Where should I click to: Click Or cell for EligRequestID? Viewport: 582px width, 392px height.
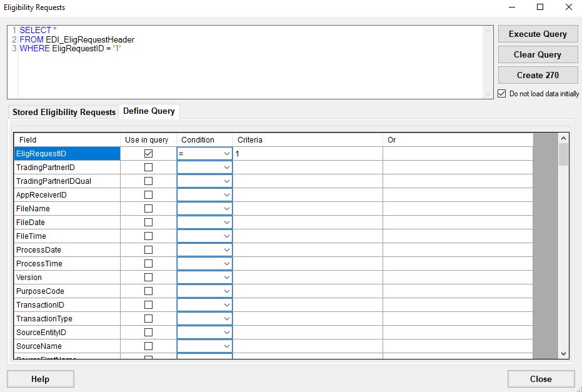[x=458, y=154]
